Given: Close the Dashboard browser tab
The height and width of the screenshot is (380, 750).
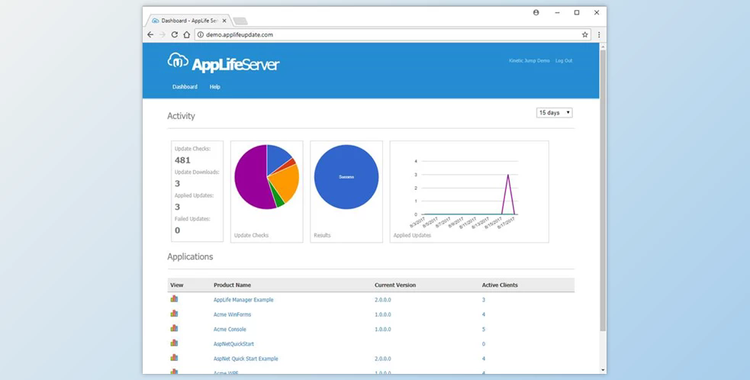Looking at the screenshot, I should [224, 21].
